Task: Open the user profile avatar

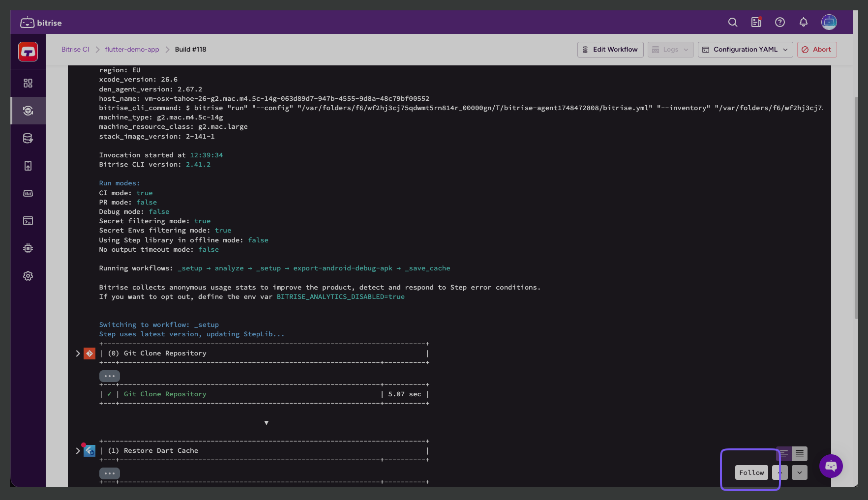Action: (x=829, y=22)
